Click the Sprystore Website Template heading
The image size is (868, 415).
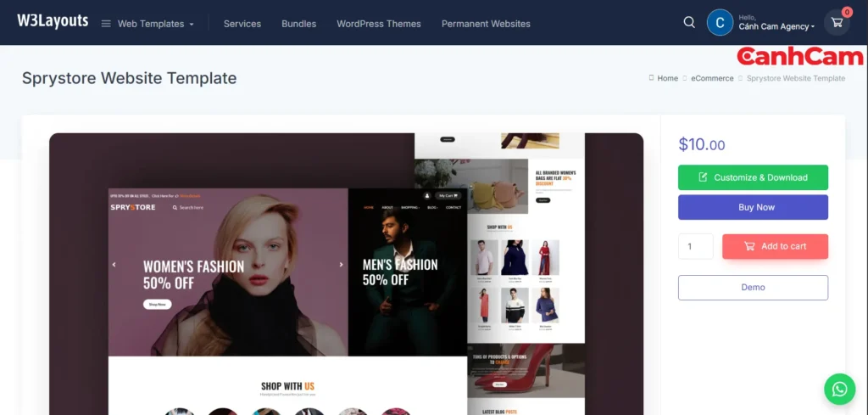(x=130, y=78)
